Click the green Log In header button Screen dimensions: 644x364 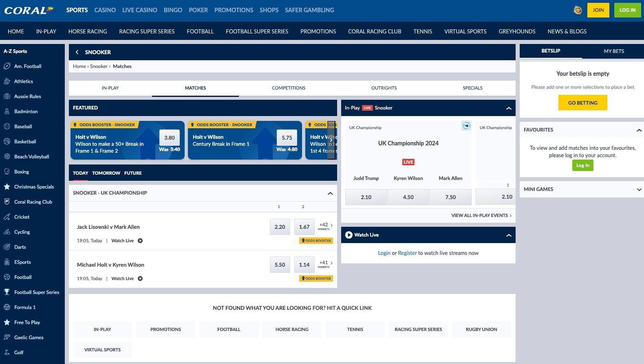tap(627, 10)
